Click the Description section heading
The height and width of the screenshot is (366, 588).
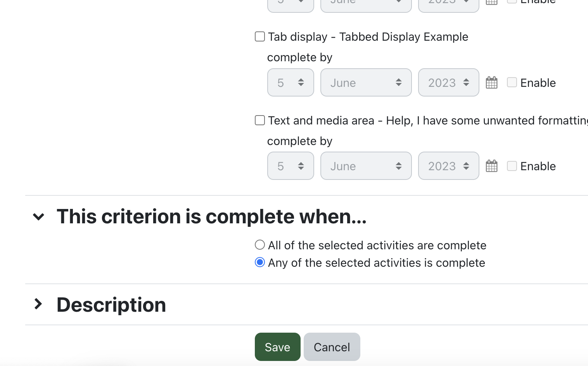click(x=111, y=305)
